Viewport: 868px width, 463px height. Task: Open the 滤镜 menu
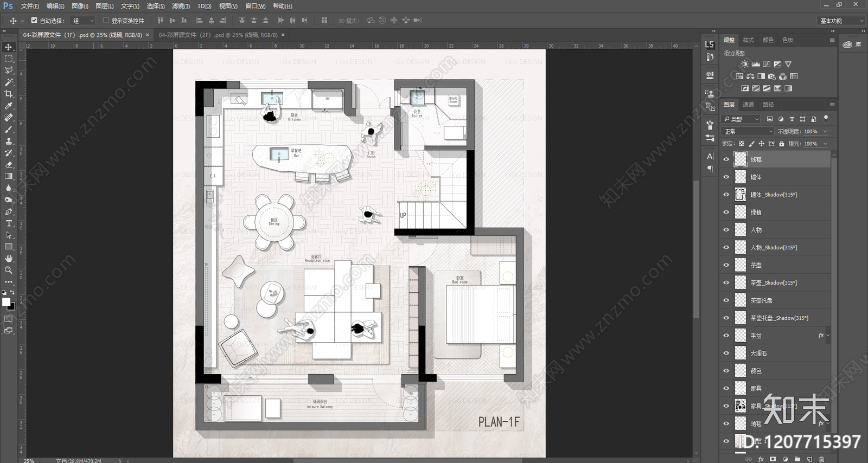(181, 6)
